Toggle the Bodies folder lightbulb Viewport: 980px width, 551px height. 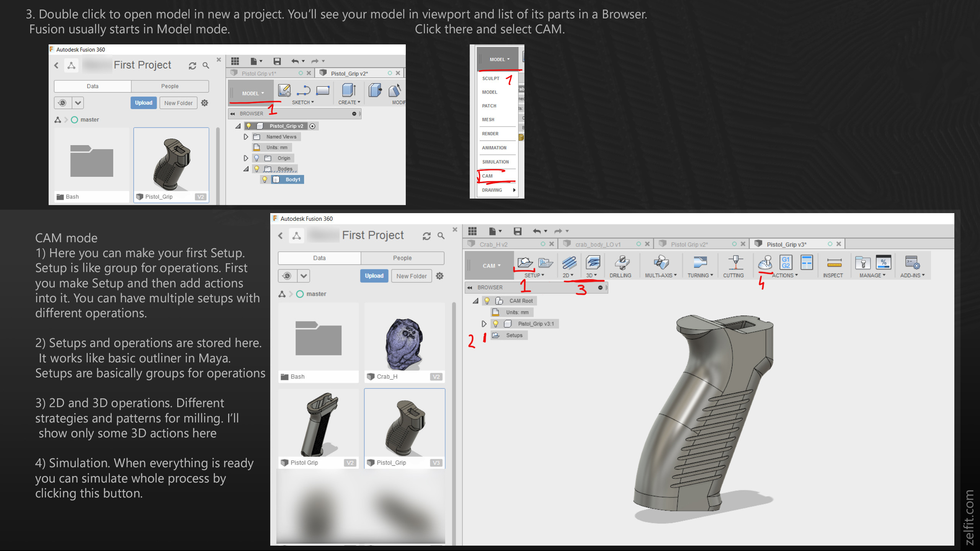coord(257,169)
